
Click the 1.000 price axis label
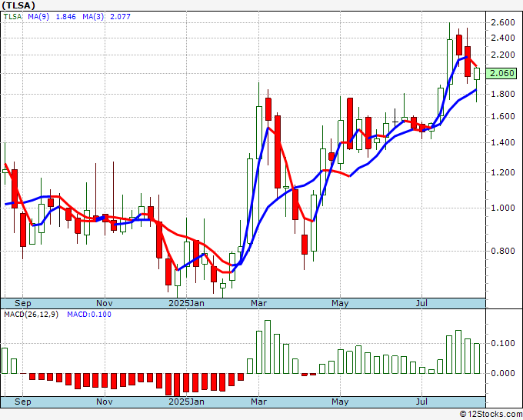coord(503,208)
